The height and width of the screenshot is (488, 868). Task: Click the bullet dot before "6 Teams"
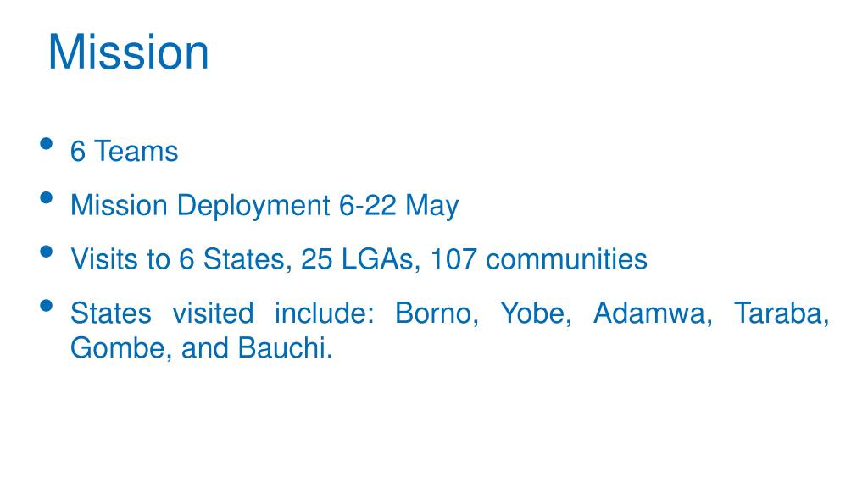tap(47, 144)
